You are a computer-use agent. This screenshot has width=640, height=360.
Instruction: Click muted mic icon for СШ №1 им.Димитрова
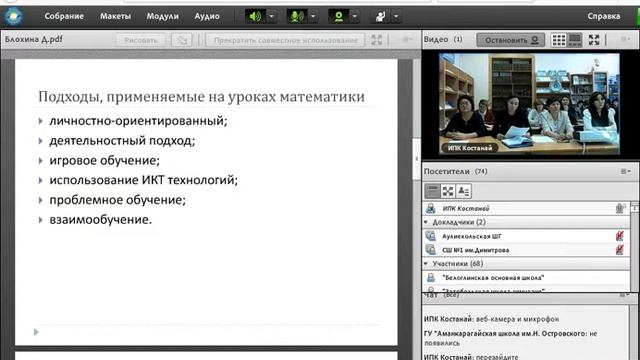620,250
